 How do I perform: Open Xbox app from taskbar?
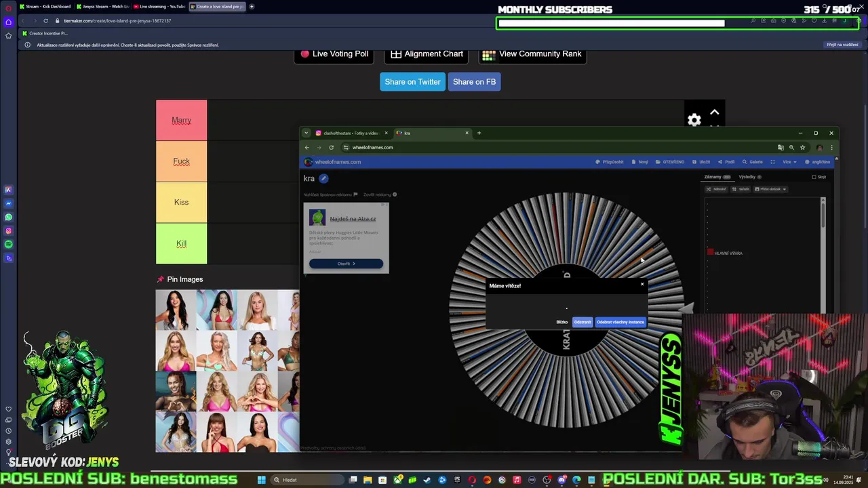(x=398, y=480)
